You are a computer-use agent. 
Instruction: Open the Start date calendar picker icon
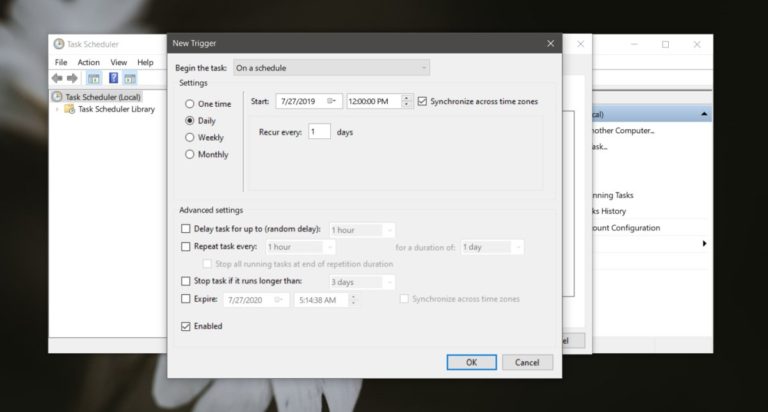click(331, 101)
